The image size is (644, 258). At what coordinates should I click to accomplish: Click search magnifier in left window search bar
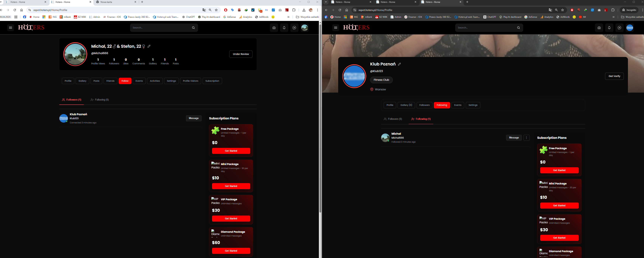pyautogui.click(x=193, y=28)
